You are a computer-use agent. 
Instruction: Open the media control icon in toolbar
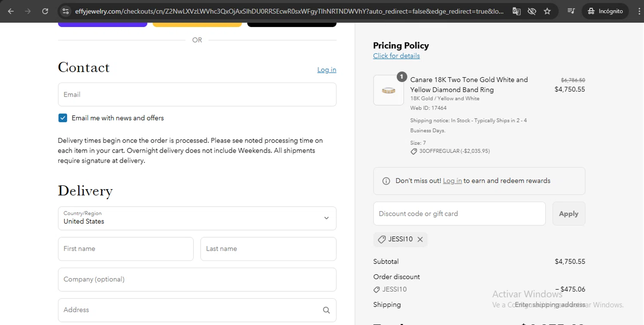571,11
